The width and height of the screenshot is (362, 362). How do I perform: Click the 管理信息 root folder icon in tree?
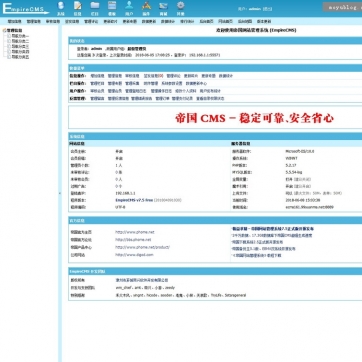point(4,30)
